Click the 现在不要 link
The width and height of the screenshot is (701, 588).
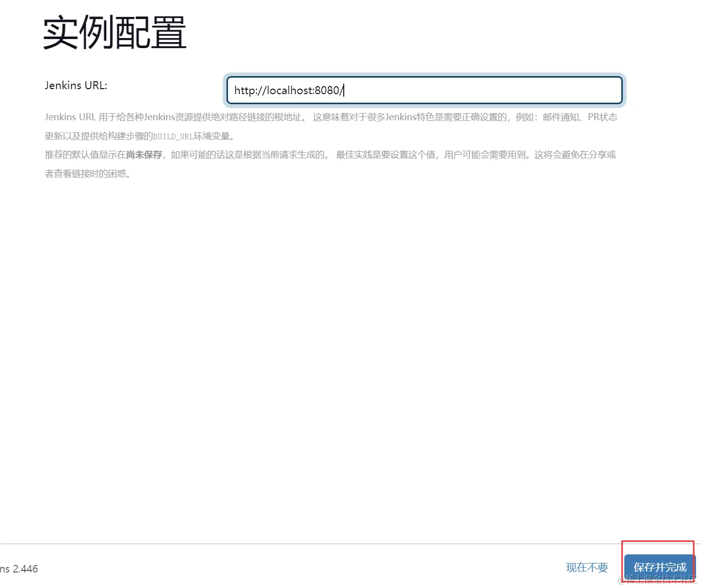[587, 567]
